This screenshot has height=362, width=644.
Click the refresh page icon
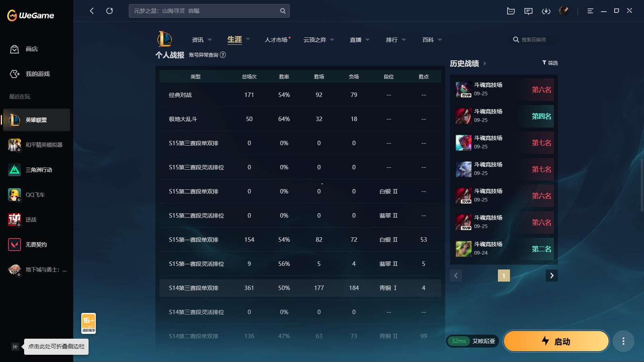pyautogui.click(x=109, y=11)
